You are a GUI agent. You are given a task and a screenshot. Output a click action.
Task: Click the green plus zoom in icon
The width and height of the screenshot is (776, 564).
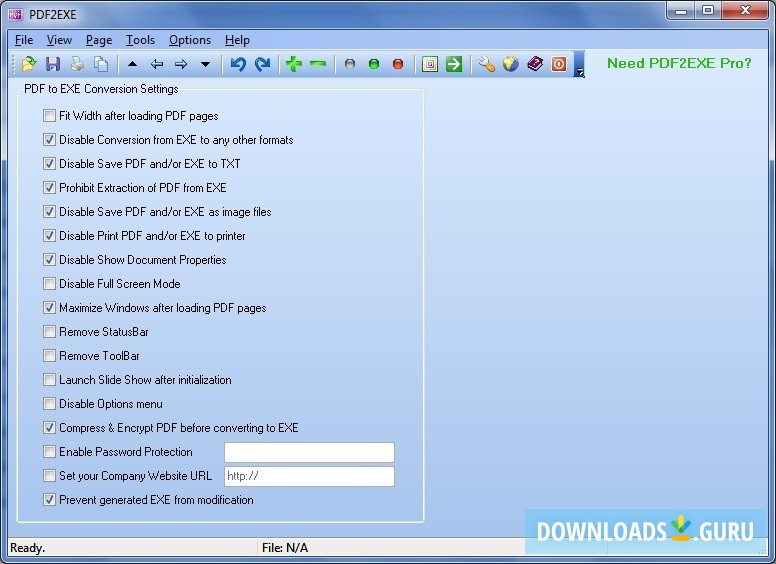(x=294, y=64)
